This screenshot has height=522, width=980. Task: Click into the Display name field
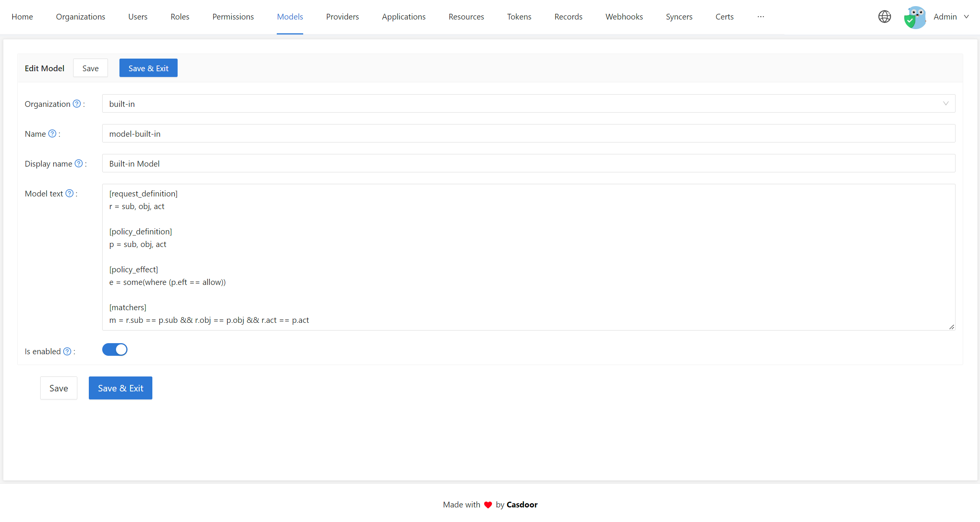528,164
